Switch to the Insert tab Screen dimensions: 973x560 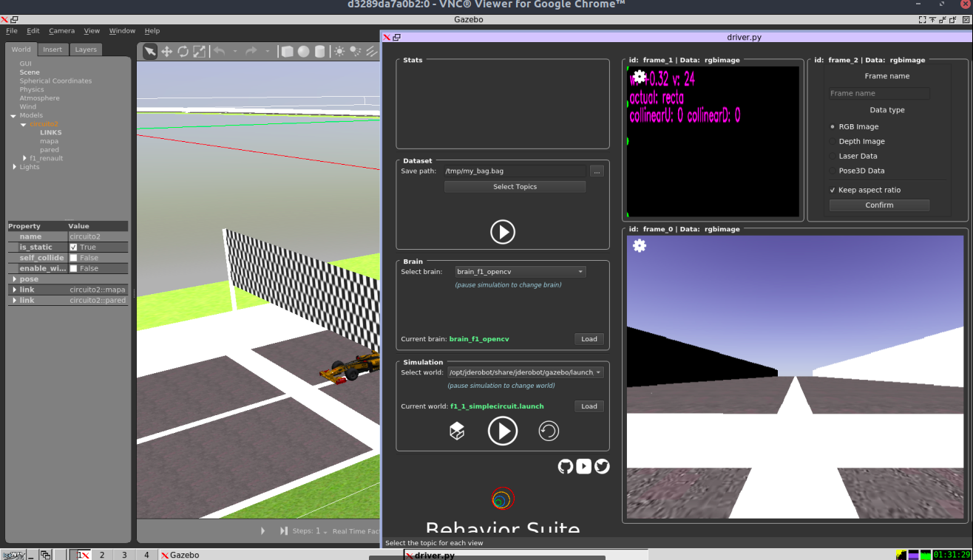coord(52,49)
